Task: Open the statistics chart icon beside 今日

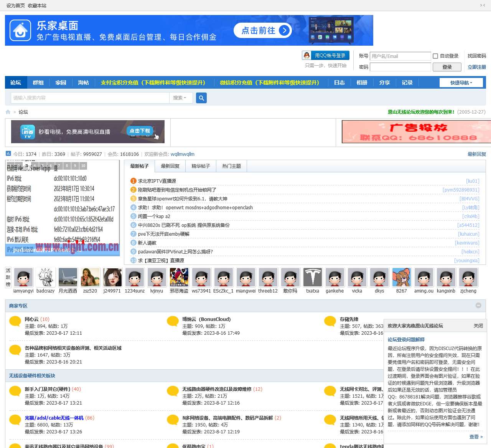Action: click(8, 154)
